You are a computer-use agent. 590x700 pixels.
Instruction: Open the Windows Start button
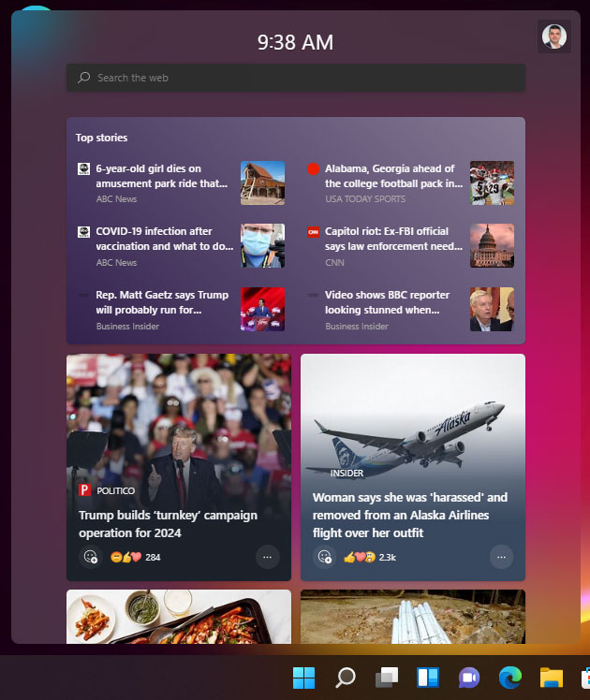303,678
